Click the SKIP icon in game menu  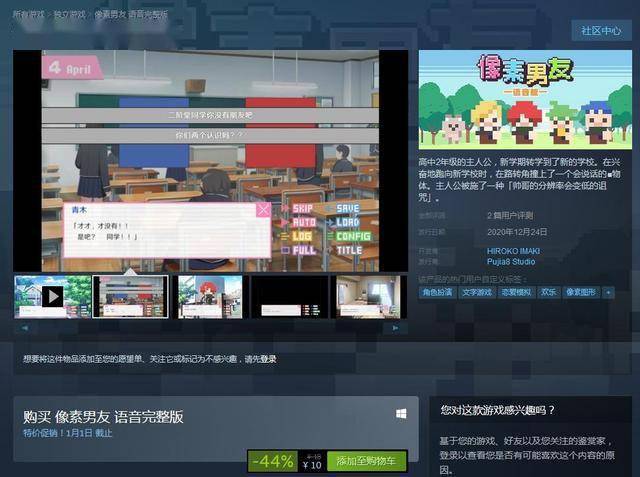pos(298,209)
